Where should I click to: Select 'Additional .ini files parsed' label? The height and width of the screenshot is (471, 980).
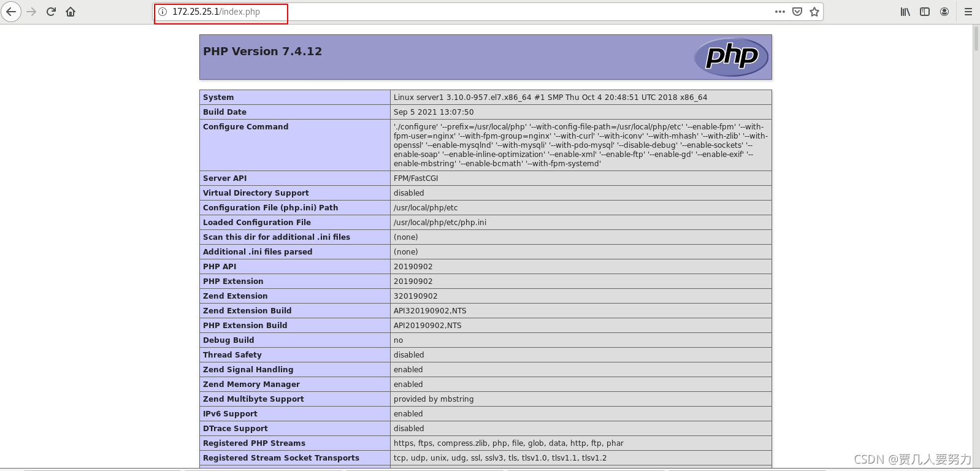[258, 252]
